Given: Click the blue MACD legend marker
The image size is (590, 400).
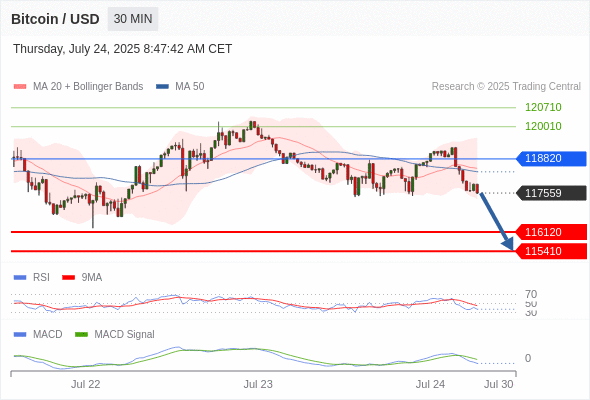Looking at the screenshot, I should pos(20,334).
